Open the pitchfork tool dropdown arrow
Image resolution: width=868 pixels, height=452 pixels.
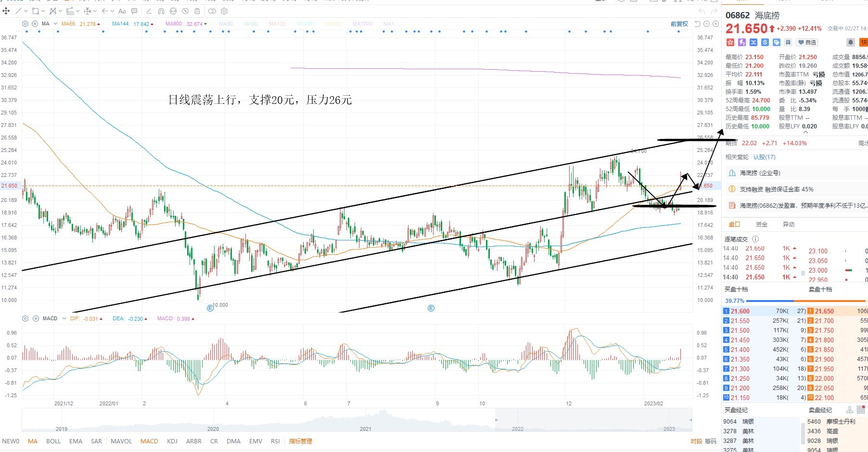(60, 11)
